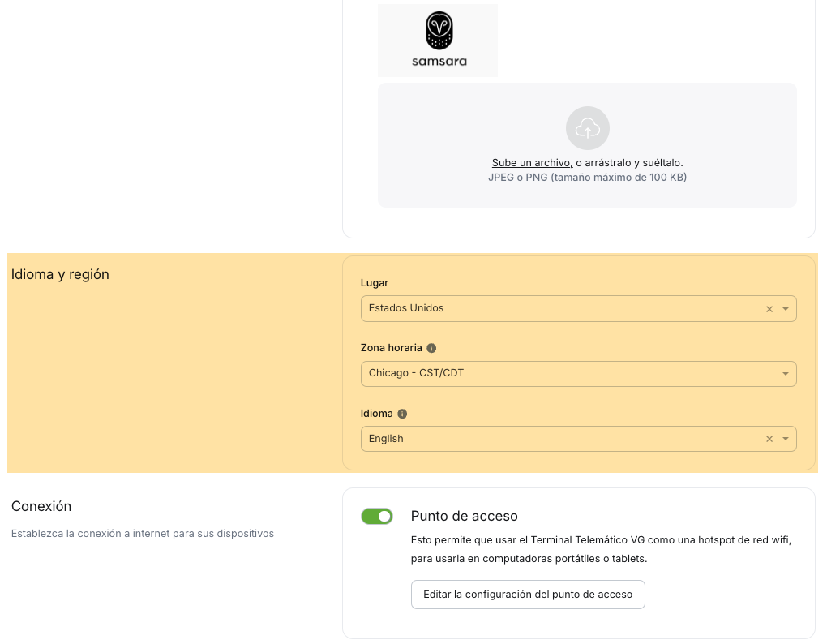This screenshot has height=644, width=827.
Task: Click the 'Lugar' field label
Action: tap(374, 283)
